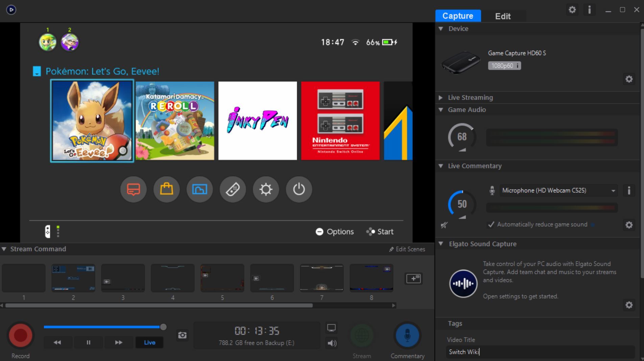
Task: Switch to the Capture tab
Action: (458, 16)
